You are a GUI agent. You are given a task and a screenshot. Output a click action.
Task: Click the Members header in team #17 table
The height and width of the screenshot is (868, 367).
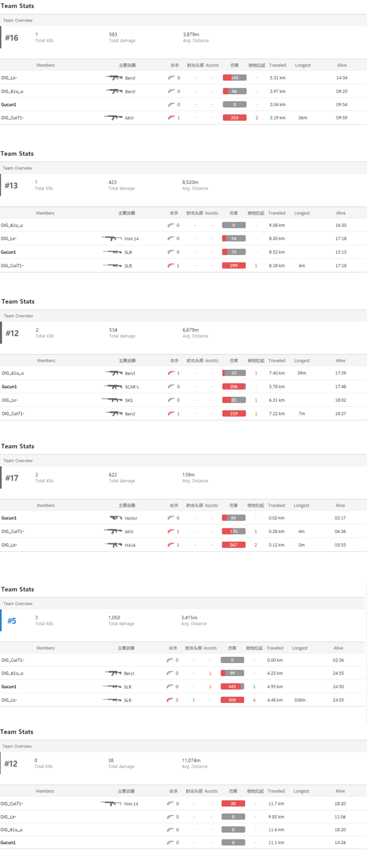[46, 505]
